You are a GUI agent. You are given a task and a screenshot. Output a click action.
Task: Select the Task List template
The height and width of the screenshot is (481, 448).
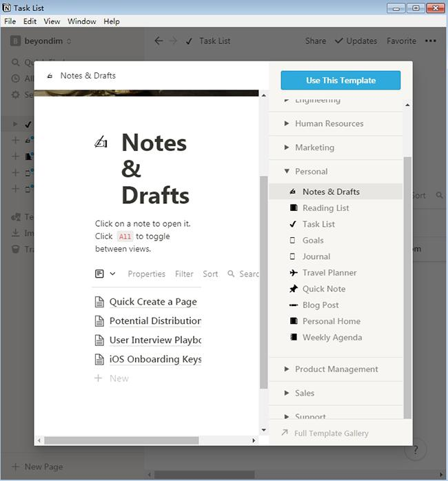pyautogui.click(x=336, y=224)
